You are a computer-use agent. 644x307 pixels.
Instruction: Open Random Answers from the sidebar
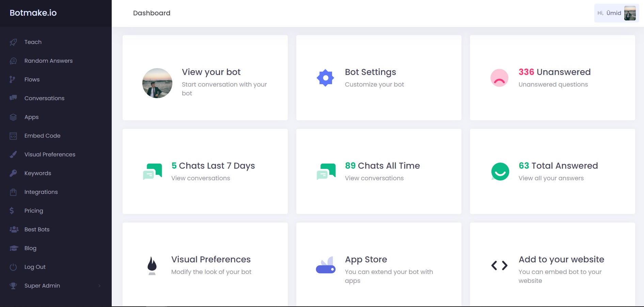click(48, 61)
